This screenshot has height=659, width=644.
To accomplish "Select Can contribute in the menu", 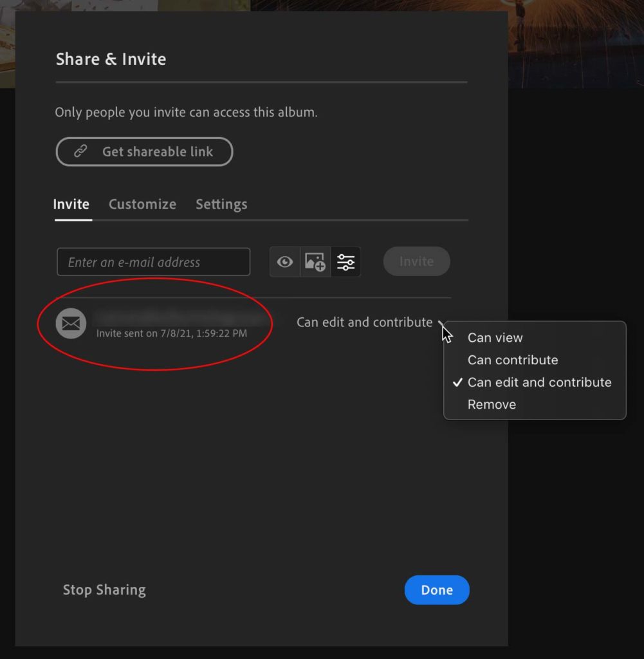I will point(512,360).
